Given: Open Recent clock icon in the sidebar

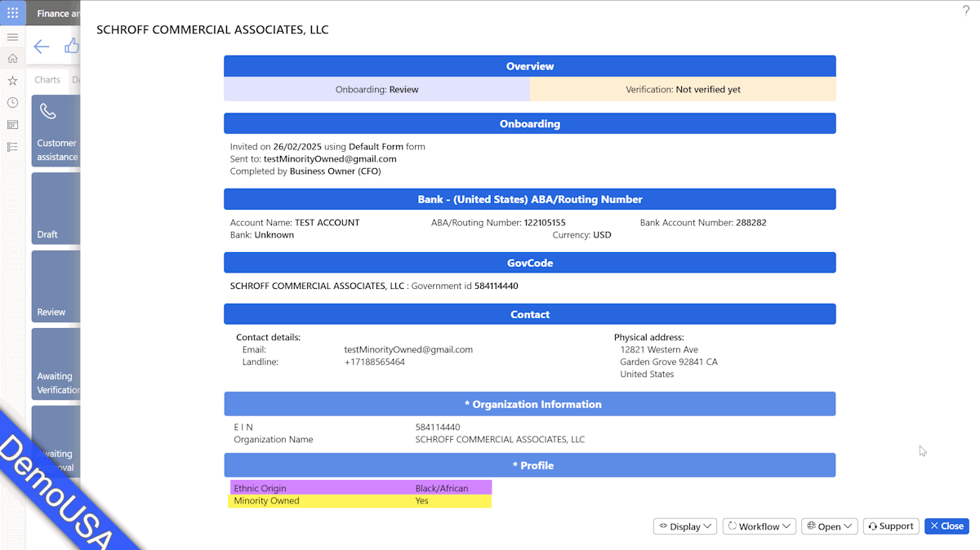Looking at the screenshot, I should pos(12,103).
